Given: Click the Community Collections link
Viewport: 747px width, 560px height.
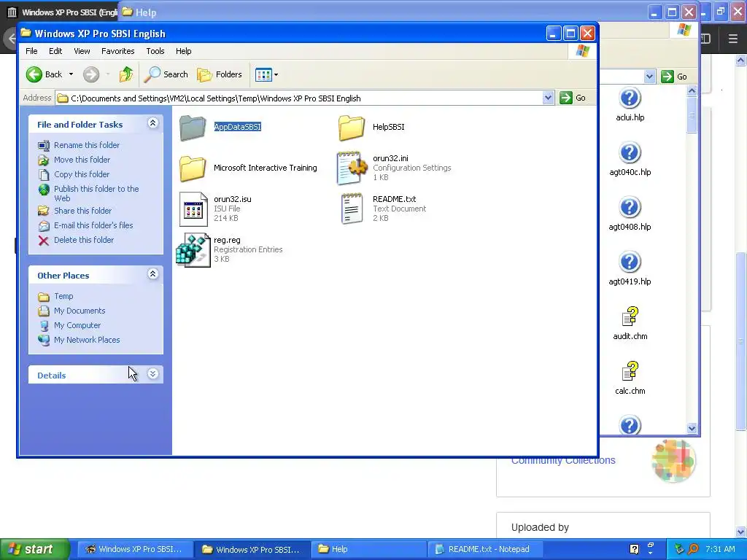Looking at the screenshot, I should 563,461.
